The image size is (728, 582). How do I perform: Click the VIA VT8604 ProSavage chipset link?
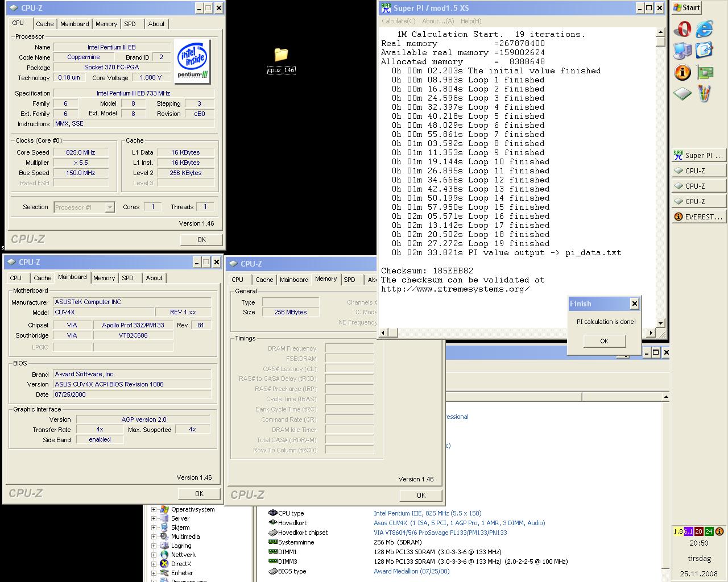pos(440,533)
